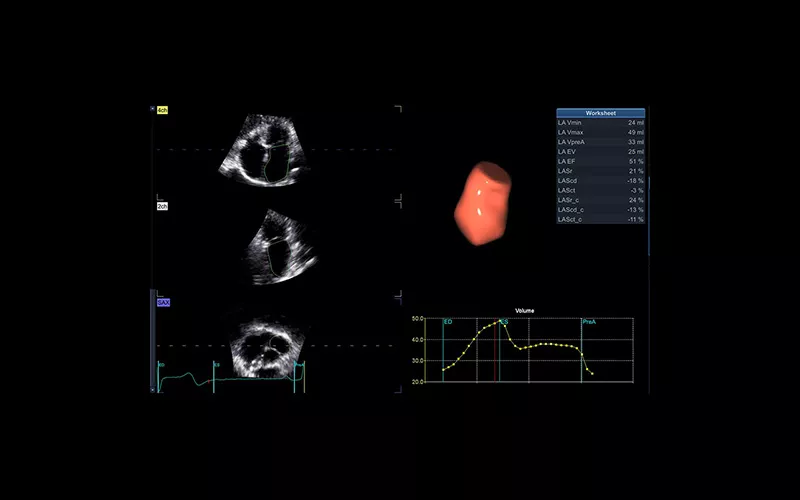Viewport: 800px width, 500px height.
Task: Click the 24 ml value for LA Vmin
Action: (636, 123)
